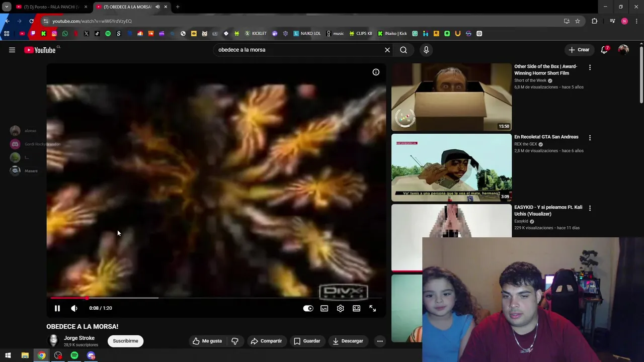Open the CLIPS KB bookmark
644x362 pixels.
pos(361,34)
